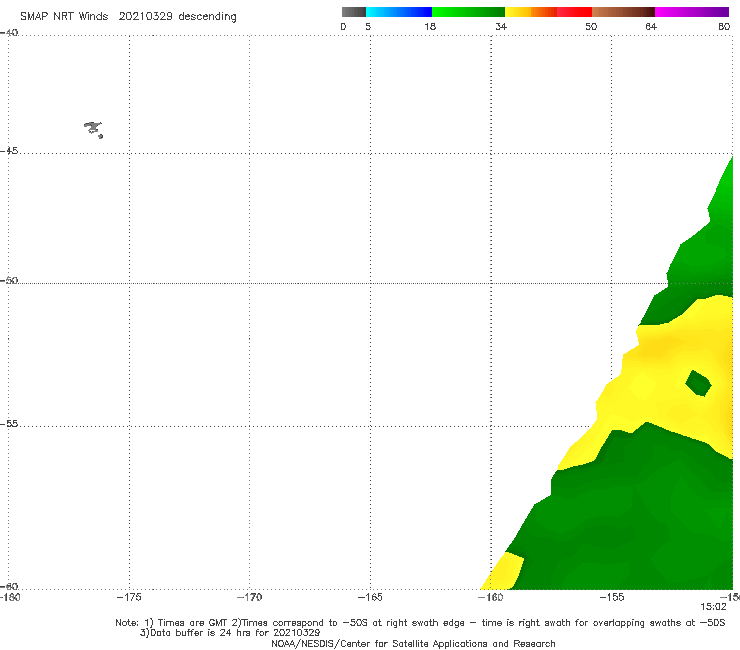Click the NOAA/NESDIS credit line
Screen dimensions: 740x650
413,644
